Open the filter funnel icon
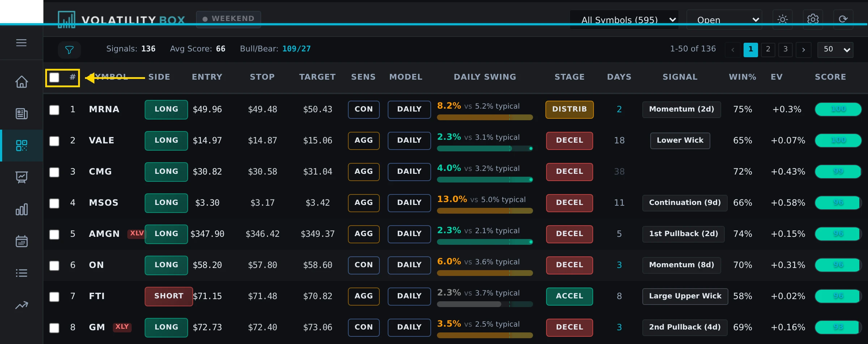 [69, 50]
